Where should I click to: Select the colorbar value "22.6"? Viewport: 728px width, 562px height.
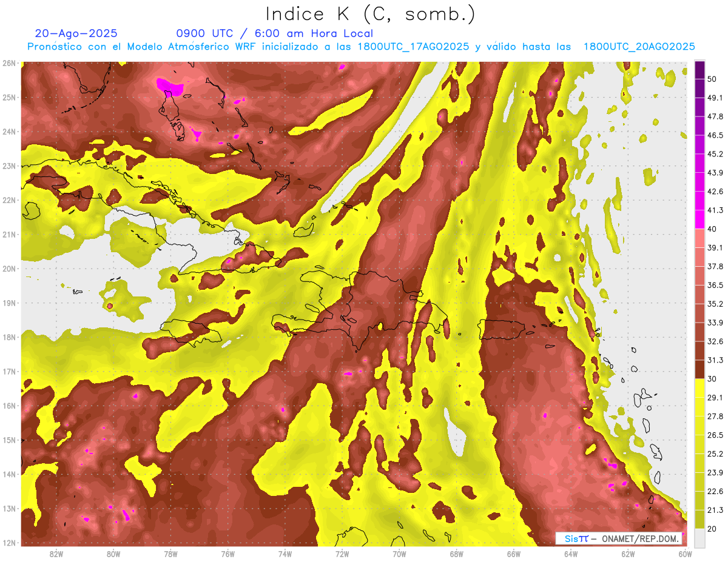coord(715,492)
